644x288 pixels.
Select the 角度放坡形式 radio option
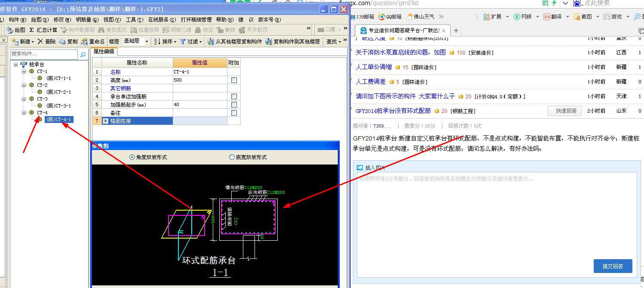click(x=148, y=157)
